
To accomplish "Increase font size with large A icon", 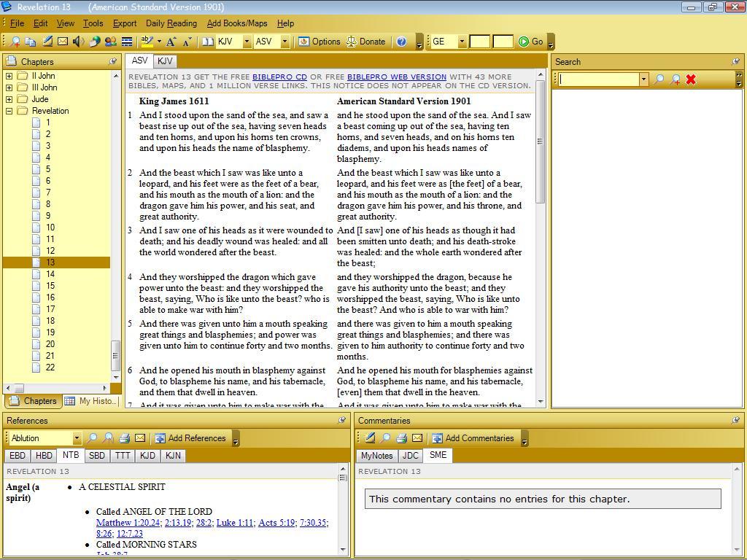I will (171, 42).
